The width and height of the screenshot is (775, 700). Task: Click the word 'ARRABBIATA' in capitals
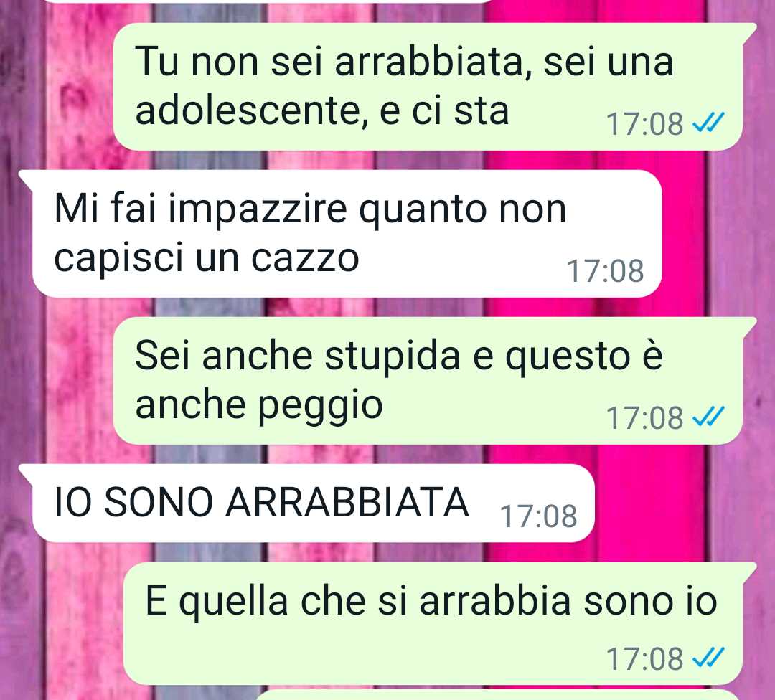[347, 503]
